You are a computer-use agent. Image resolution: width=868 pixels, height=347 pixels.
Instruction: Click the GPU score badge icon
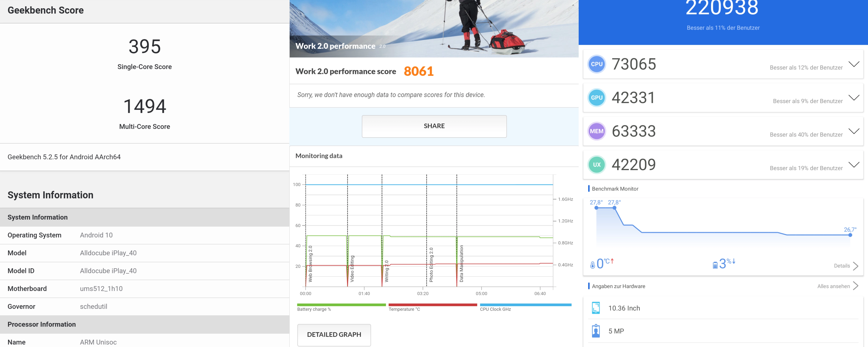tap(596, 98)
